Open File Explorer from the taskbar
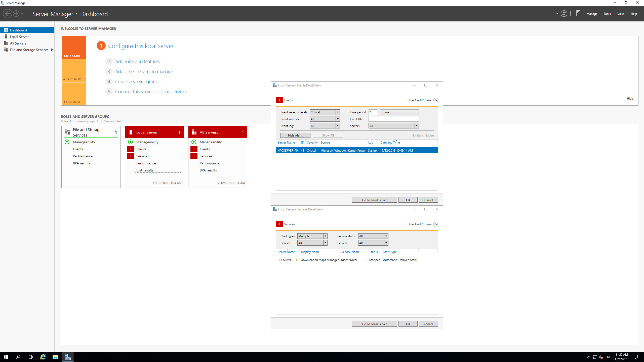This screenshot has height=362, width=644. 55,357
